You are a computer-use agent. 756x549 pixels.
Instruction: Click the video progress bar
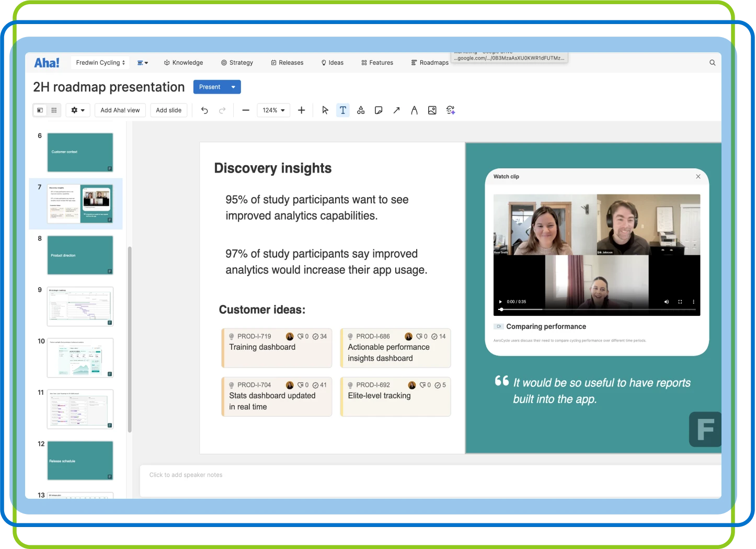coord(598,310)
